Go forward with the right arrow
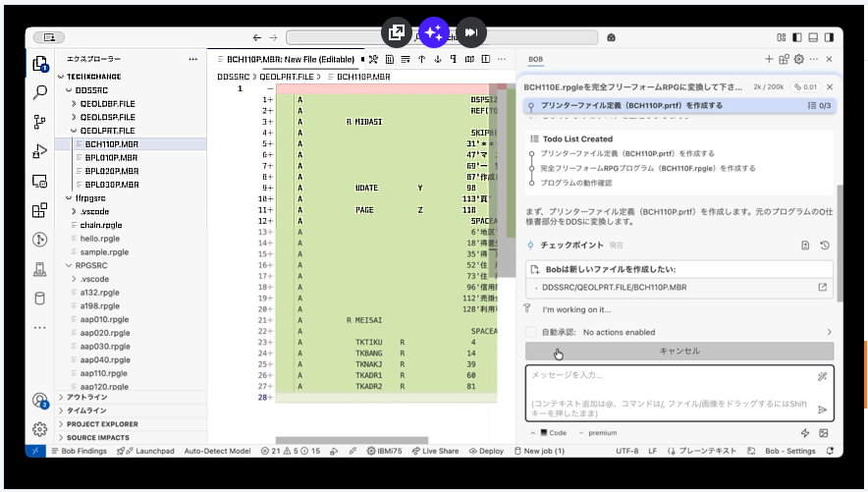The width and height of the screenshot is (868, 492). 274,37
